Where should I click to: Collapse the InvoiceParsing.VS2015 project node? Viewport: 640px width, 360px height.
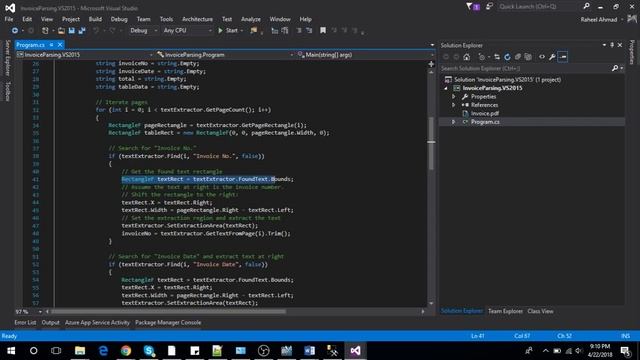446,88
